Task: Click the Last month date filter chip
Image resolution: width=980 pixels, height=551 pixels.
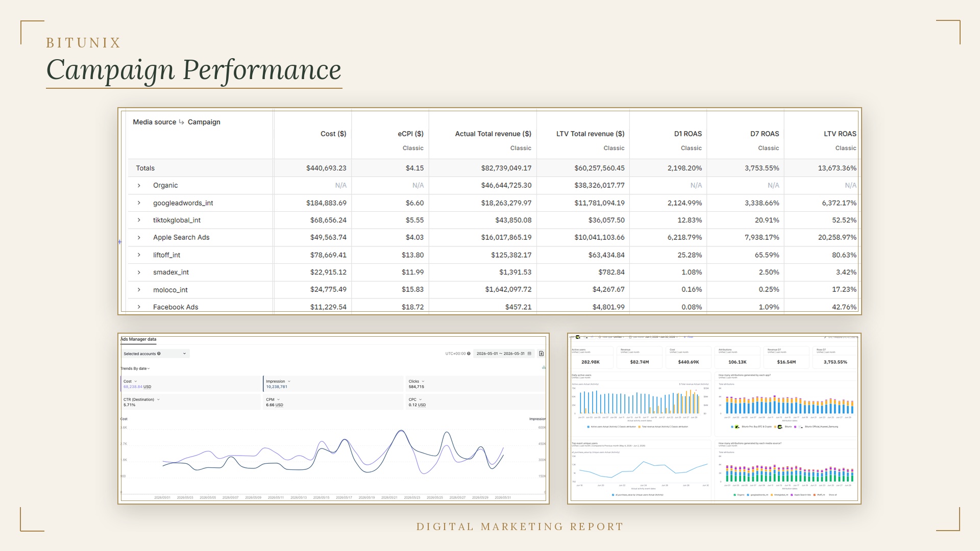Action: click(653, 337)
